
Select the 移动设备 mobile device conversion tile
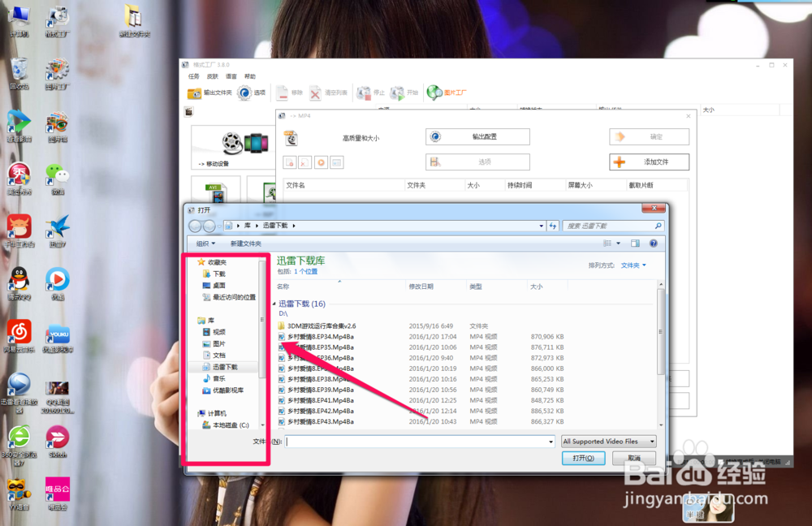(x=233, y=148)
